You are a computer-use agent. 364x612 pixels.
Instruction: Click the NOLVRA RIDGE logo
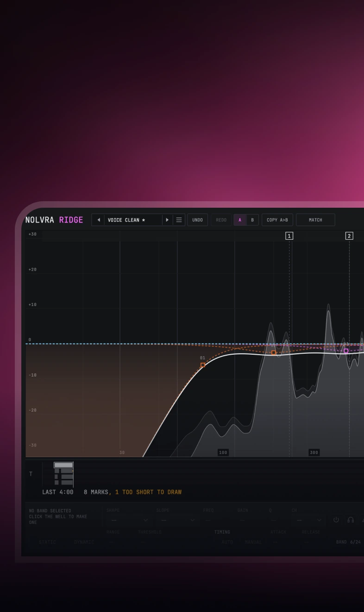(54, 220)
